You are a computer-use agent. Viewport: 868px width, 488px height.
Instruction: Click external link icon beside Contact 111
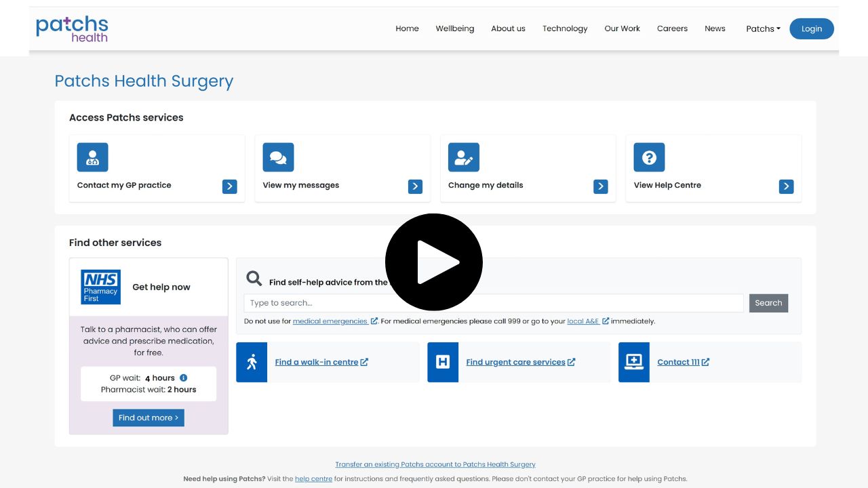(x=706, y=362)
